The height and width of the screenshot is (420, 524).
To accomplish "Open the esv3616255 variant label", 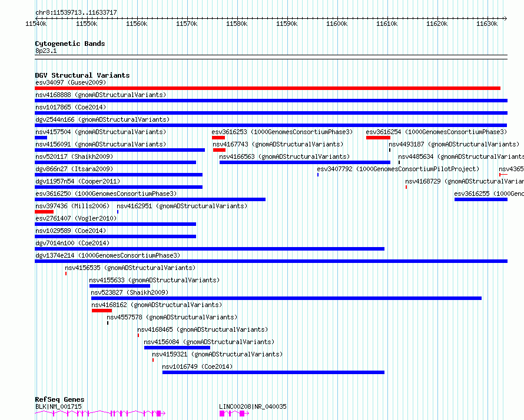I will tap(489, 194).
